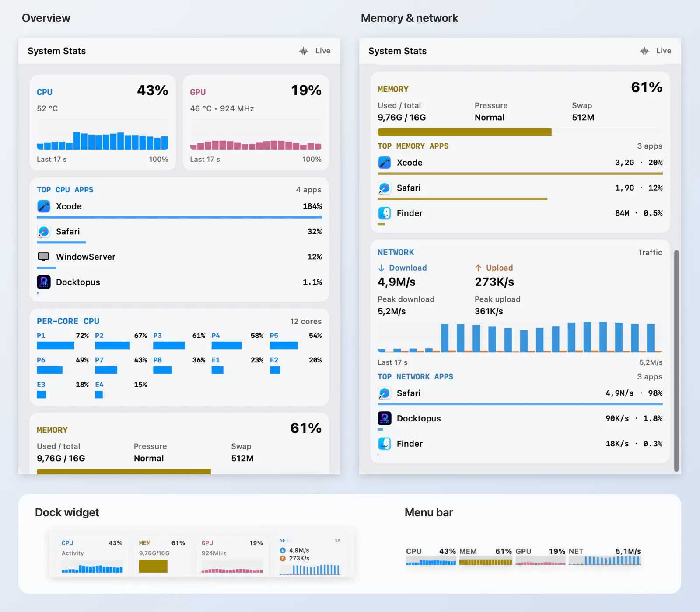The image size is (700, 612).
Task: Click the scrollbar in Memory & network panel
Action: click(676, 361)
